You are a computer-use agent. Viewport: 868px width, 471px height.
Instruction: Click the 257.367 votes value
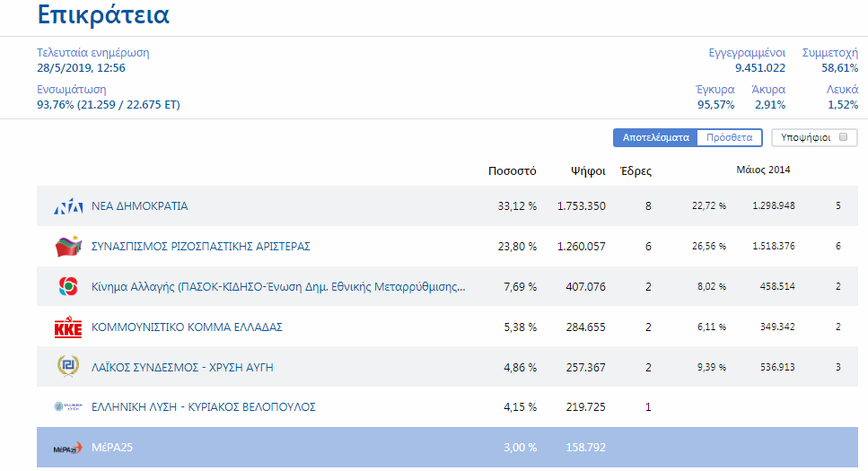coord(585,368)
